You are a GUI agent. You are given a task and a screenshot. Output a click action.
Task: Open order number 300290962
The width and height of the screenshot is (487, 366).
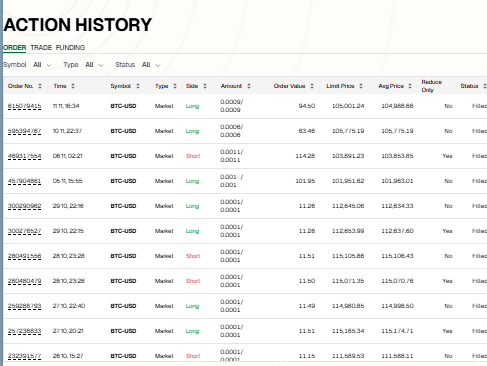[24, 206]
